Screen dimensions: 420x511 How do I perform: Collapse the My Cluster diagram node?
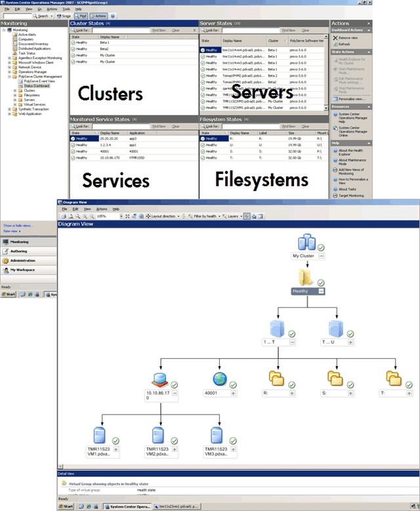point(321,256)
